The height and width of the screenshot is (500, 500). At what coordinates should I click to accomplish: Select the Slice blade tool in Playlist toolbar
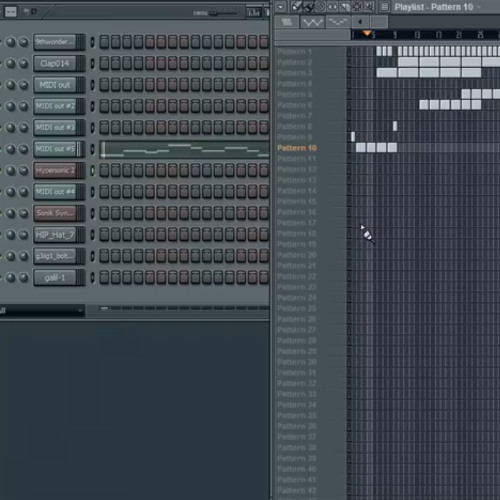tap(345, 6)
